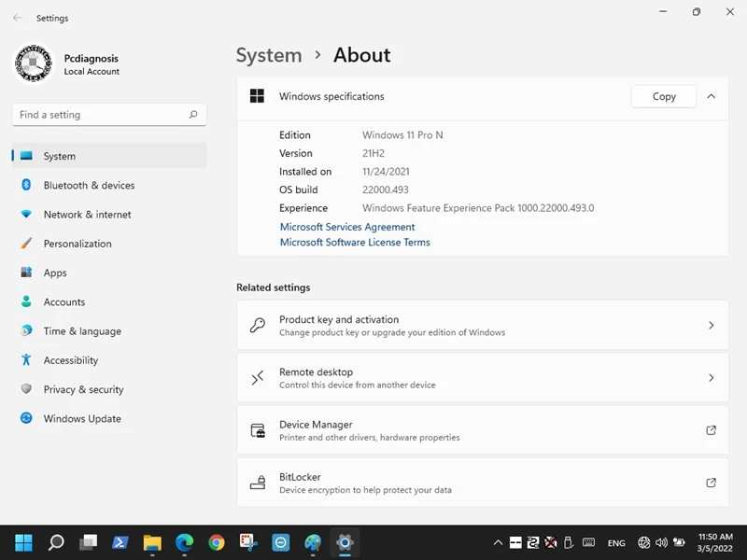Copy the Windows specifications
The width and height of the screenshot is (747, 560).
click(x=664, y=96)
